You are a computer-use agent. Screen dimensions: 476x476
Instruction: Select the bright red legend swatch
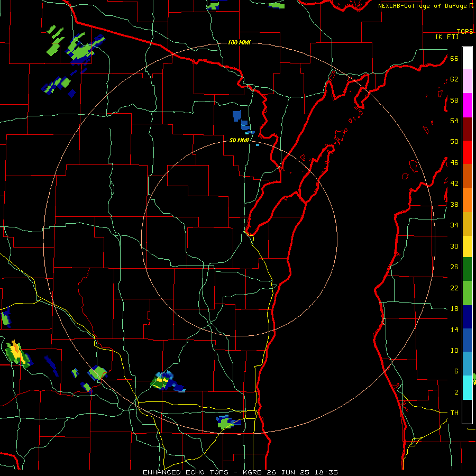pos(467,152)
